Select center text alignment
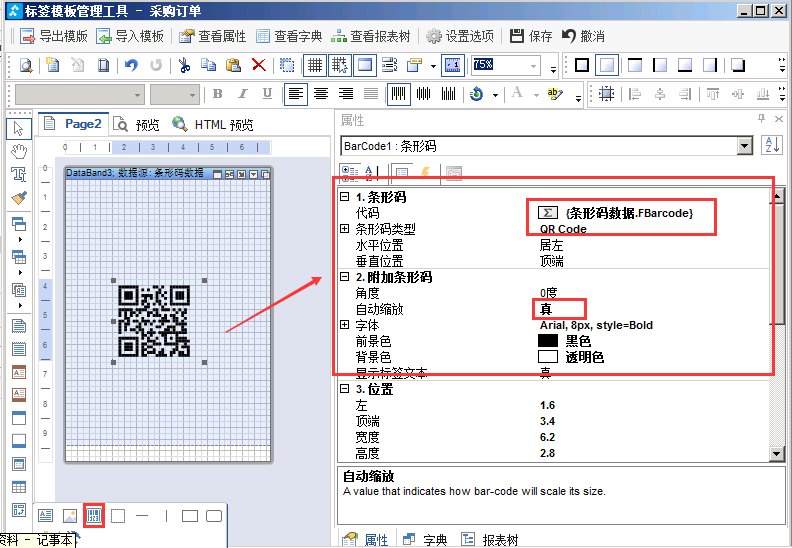Image resolution: width=792 pixels, height=548 pixels. point(321,94)
